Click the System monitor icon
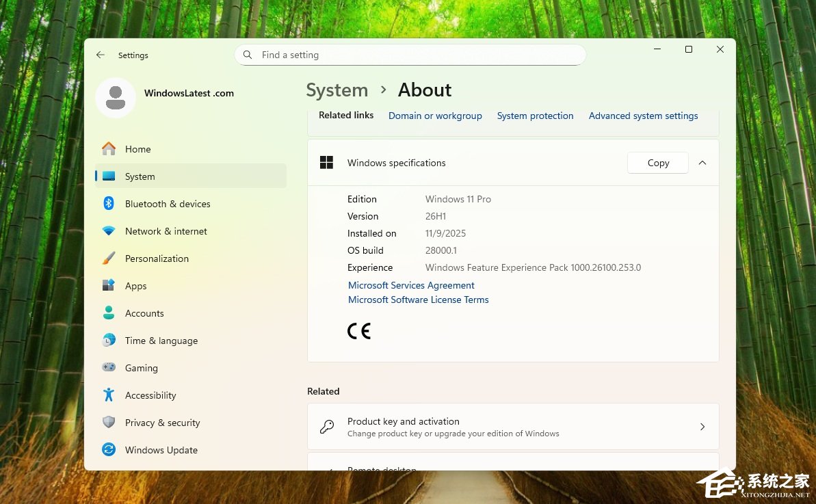Image resolution: width=816 pixels, height=504 pixels. (x=109, y=176)
